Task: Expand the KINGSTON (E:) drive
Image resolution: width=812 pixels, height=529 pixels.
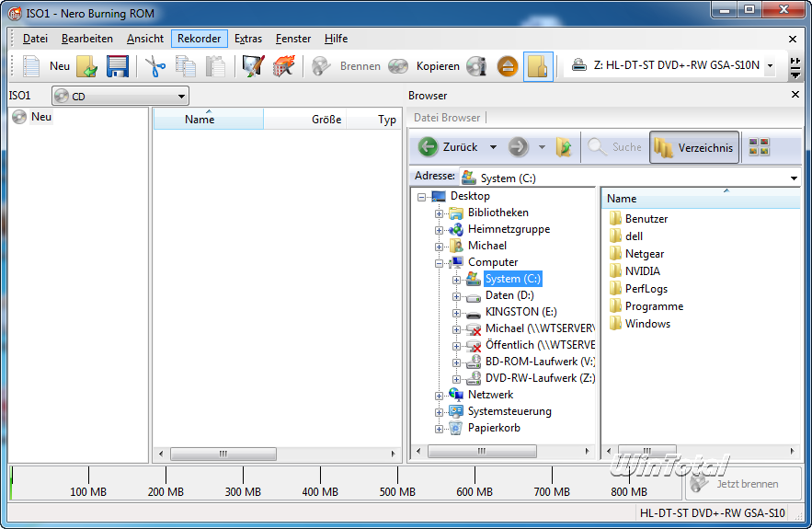Action: (456, 313)
